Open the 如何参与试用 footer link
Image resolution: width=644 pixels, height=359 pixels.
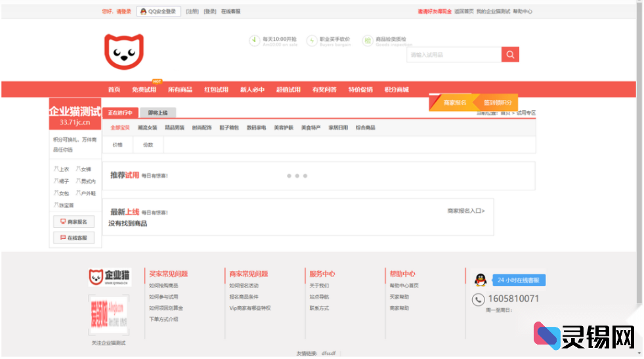(163, 297)
